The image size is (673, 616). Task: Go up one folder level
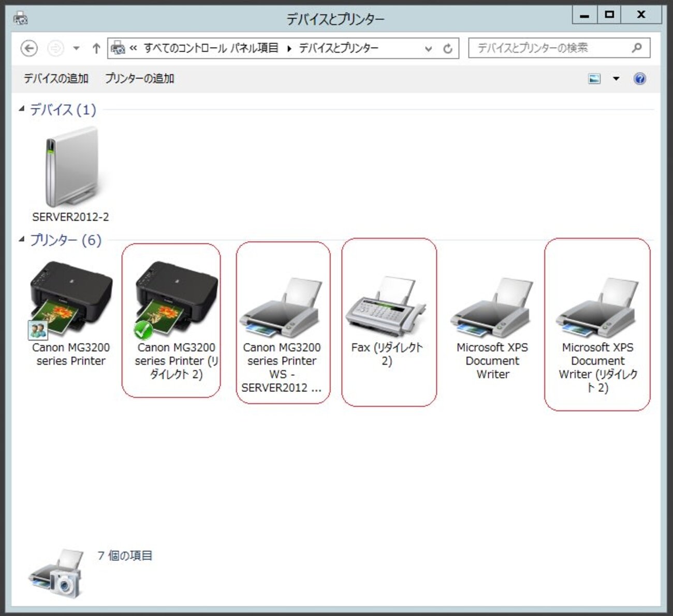point(96,49)
